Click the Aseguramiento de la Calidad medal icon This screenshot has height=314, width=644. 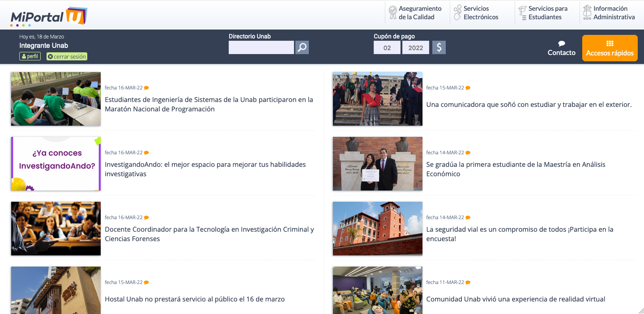coord(392,13)
